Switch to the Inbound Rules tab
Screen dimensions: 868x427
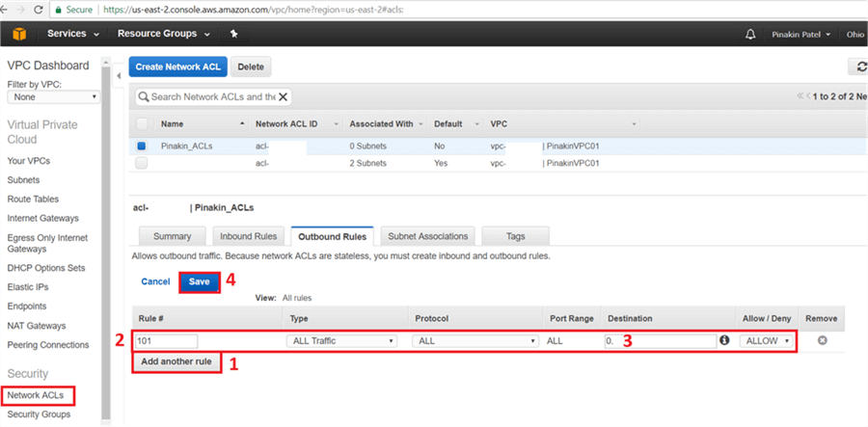coord(248,236)
